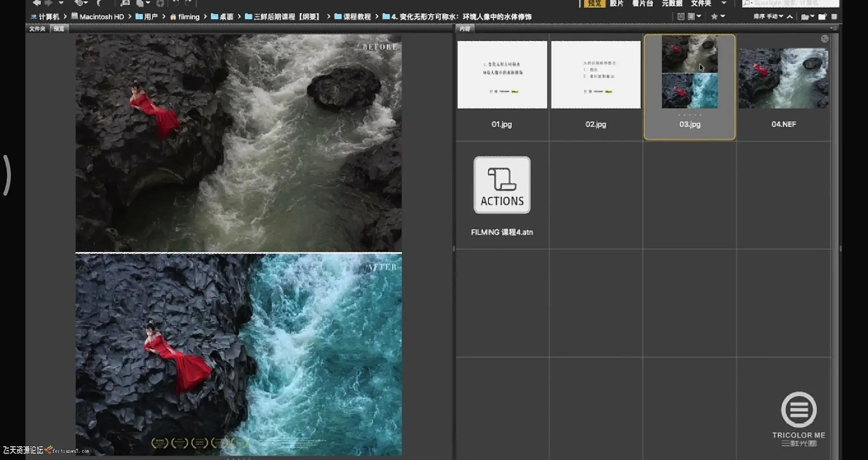Select the 文件夹 panel tab

click(x=37, y=29)
